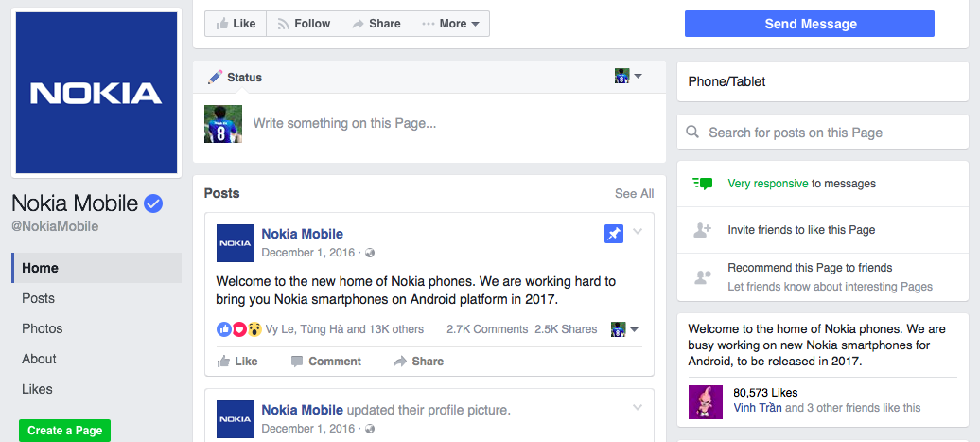Screen dimensions: 980x442
Task: Click the pinned post pin icon
Action: 614,234
